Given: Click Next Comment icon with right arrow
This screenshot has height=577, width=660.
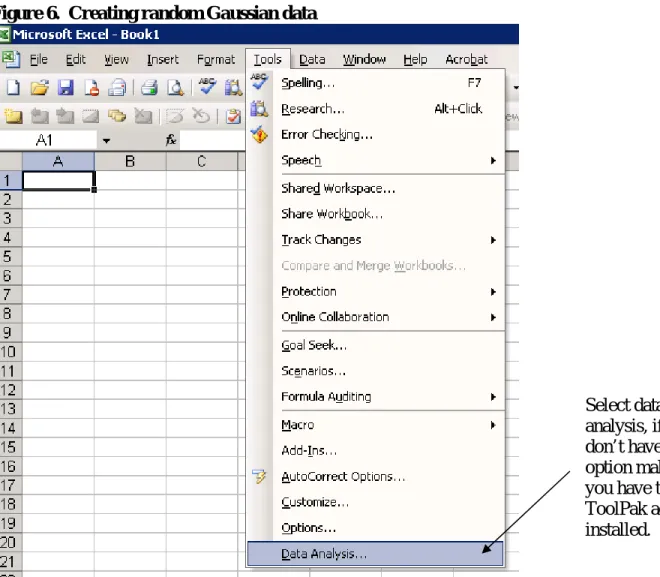Looking at the screenshot, I should [65, 116].
